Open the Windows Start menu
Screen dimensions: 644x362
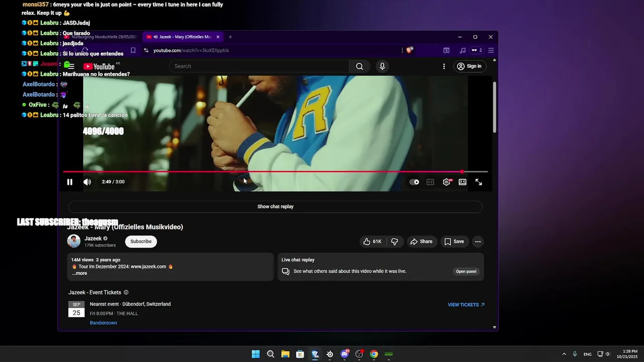tap(256, 354)
